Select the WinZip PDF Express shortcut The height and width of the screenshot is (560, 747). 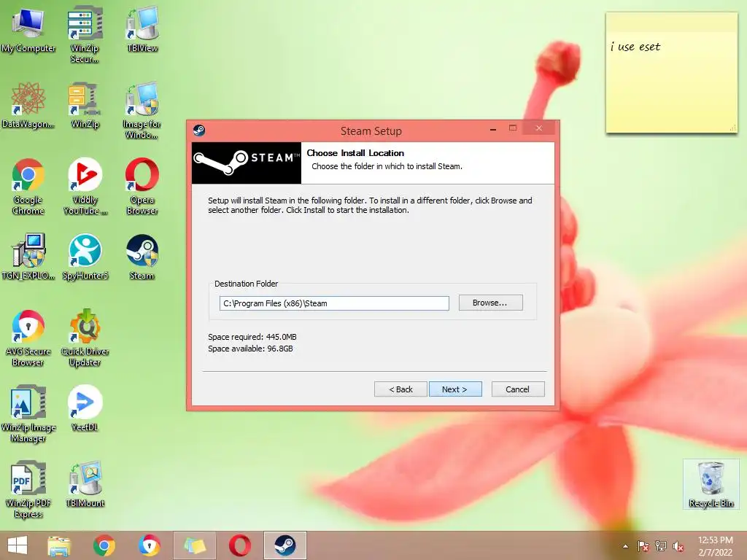click(x=28, y=489)
